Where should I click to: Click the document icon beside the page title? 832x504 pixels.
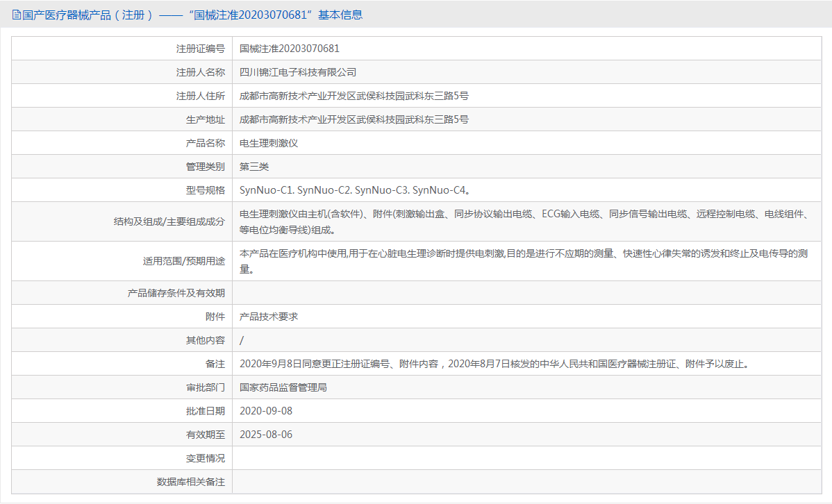[x=17, y=15]
